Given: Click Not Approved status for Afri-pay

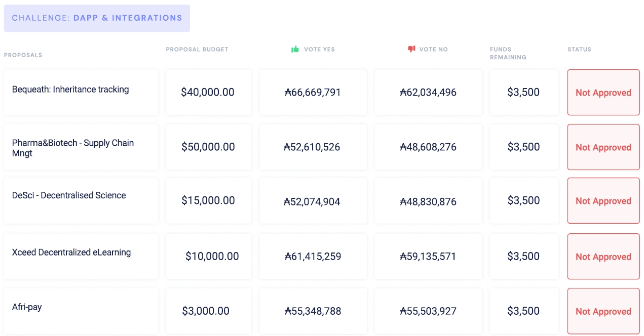Looking at the screenshot, I should click(x=603, y=311).
